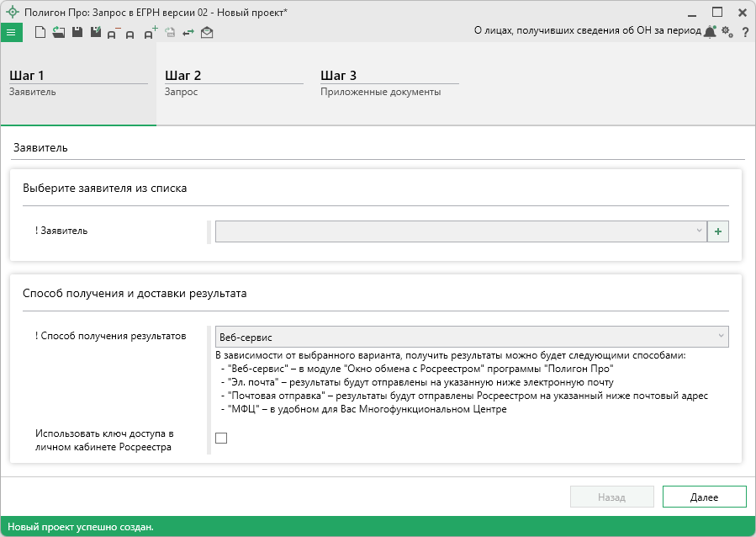756x537 pixels.
Task: Add new applicant with plus button
Action: [x=718, y=231]
